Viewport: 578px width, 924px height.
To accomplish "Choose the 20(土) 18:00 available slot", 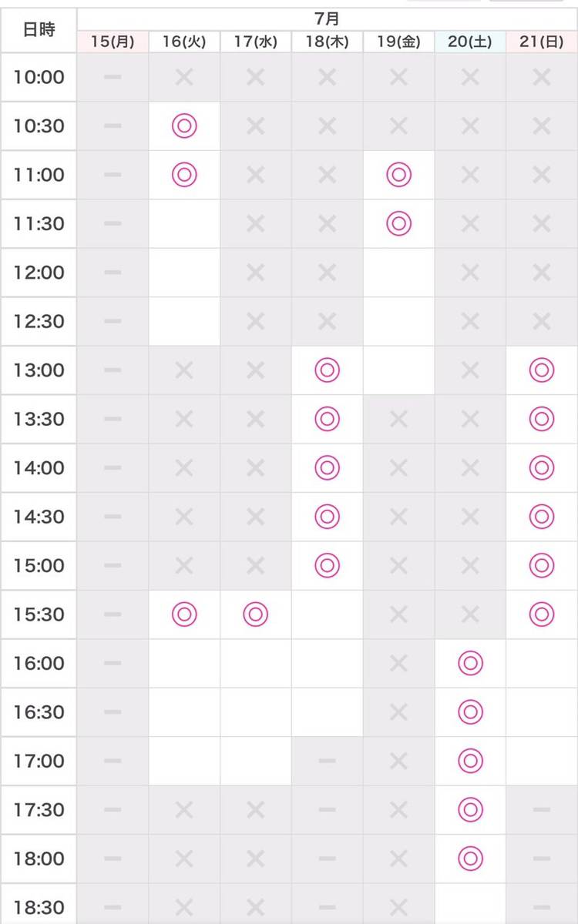I will click(470, 858).
